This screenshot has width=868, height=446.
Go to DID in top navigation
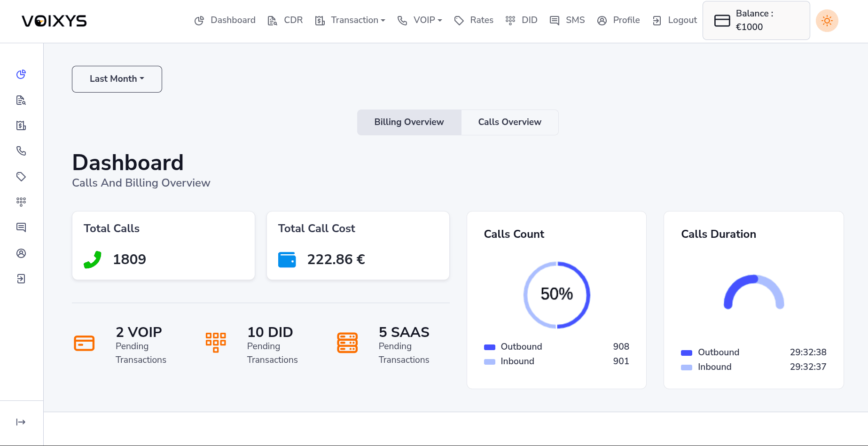[x=522, y=20]
